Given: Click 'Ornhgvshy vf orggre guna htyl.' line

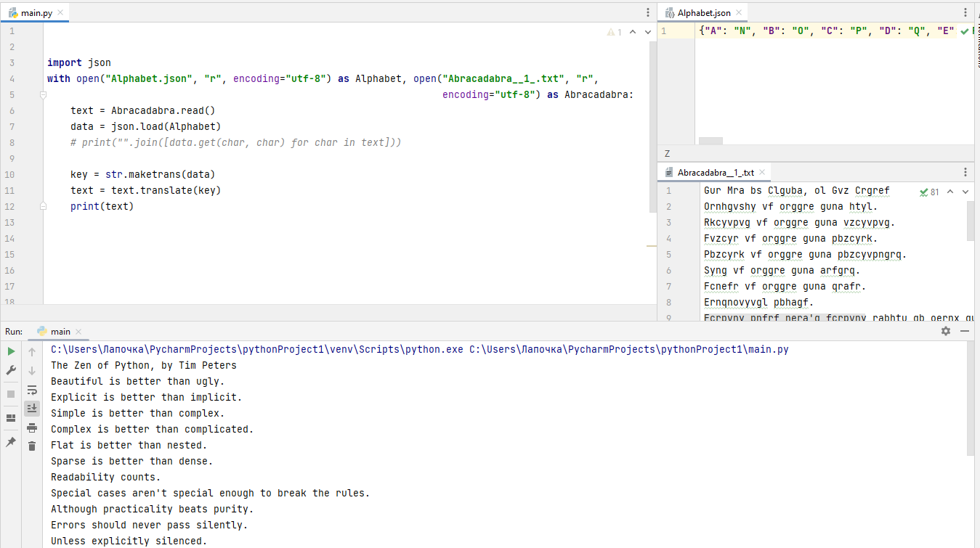Looking at the screenshot, I should (x=791, y=207).
